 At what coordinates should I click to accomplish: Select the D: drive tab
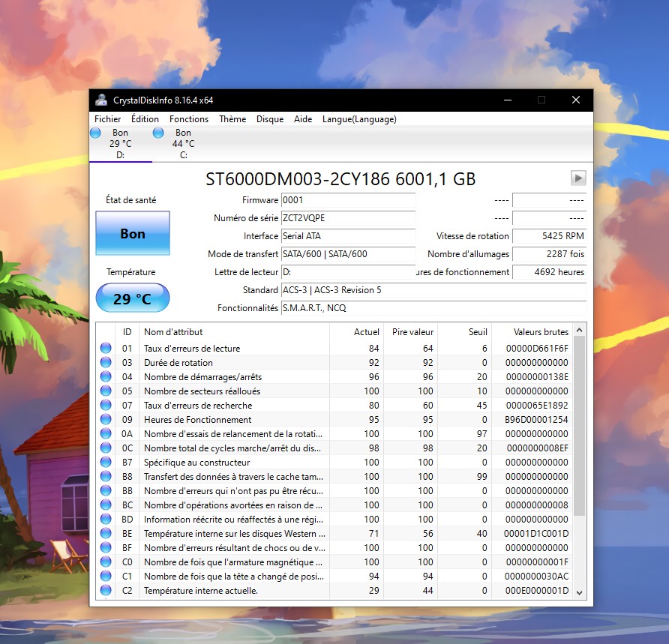click(121, 144)
